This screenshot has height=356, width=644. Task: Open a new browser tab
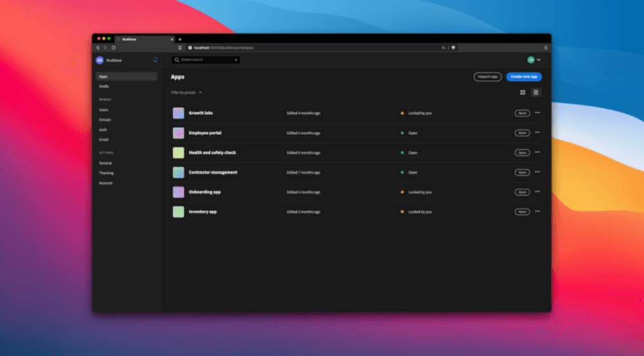tap(180, 39)
